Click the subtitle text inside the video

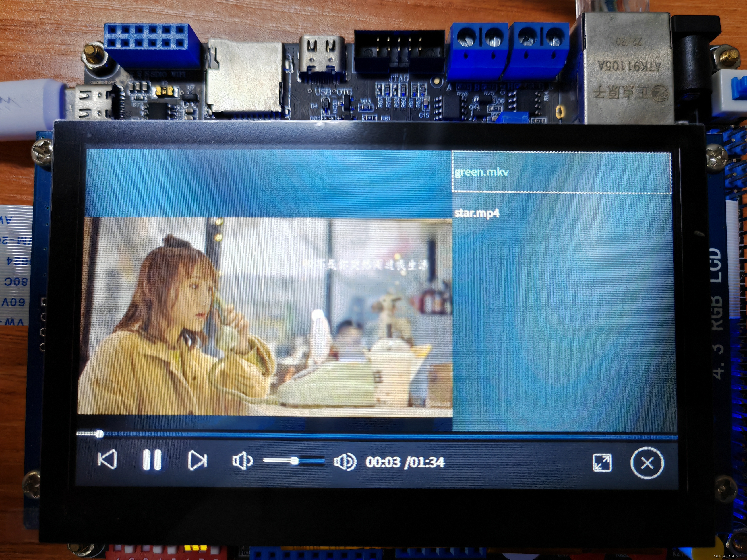365,265
